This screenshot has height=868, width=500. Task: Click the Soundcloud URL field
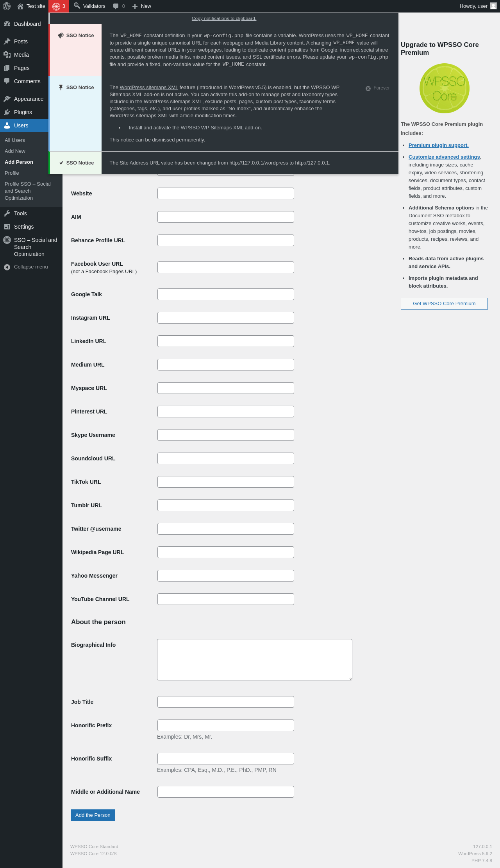click(226, 458)
